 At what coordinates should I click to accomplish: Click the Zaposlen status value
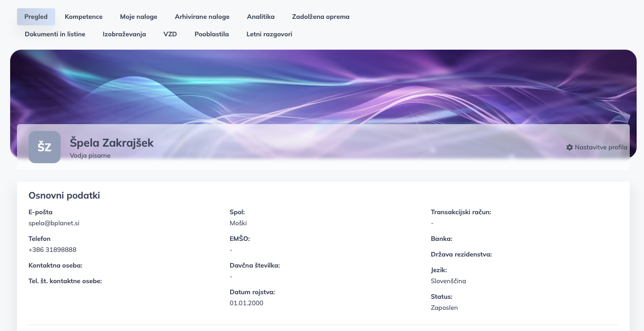[x=444, y=308]
